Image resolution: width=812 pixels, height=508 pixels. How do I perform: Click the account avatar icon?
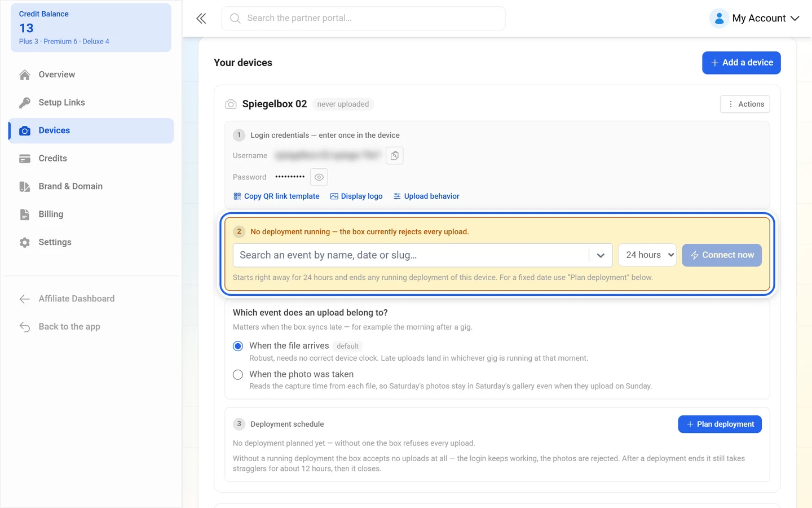coord(719,19)
